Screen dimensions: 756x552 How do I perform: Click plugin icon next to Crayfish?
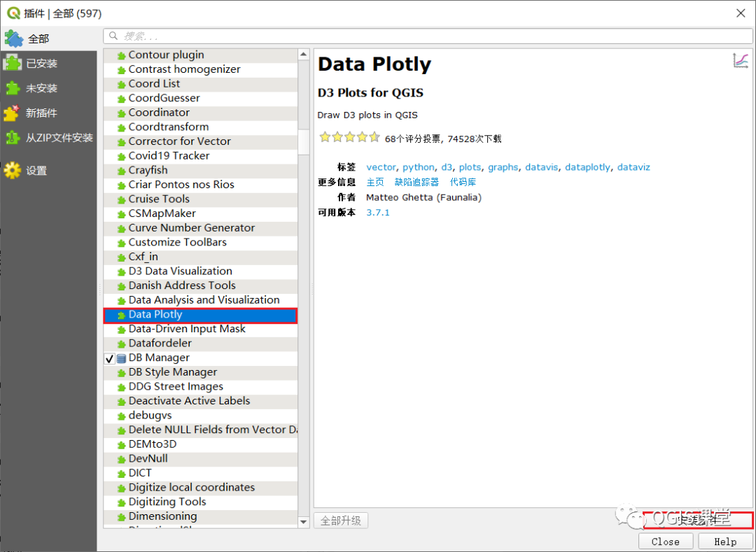point(122,171)
